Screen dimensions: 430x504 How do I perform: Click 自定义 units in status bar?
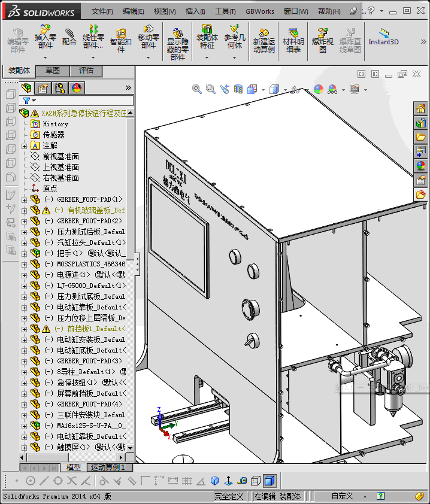(x=342, y=496)
